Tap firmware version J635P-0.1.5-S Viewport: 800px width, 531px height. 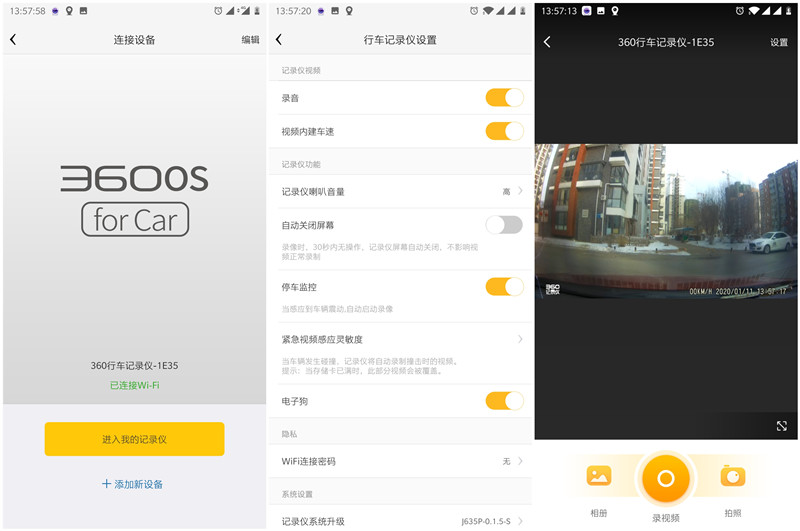486,521
